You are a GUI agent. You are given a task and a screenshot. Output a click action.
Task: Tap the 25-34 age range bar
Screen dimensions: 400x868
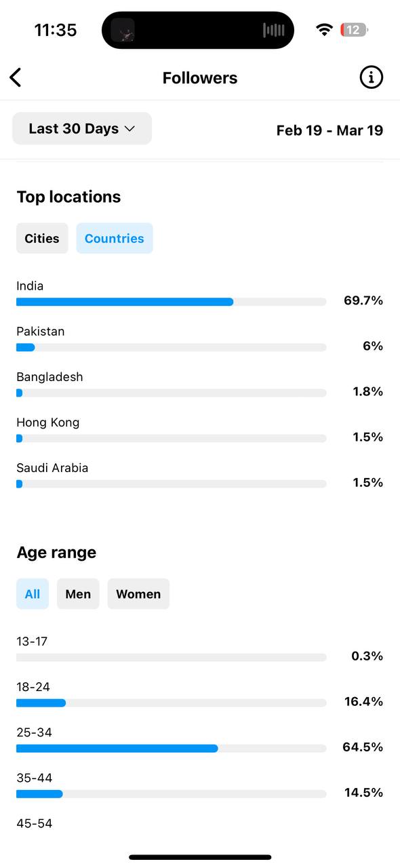click(x=172, y=749)
